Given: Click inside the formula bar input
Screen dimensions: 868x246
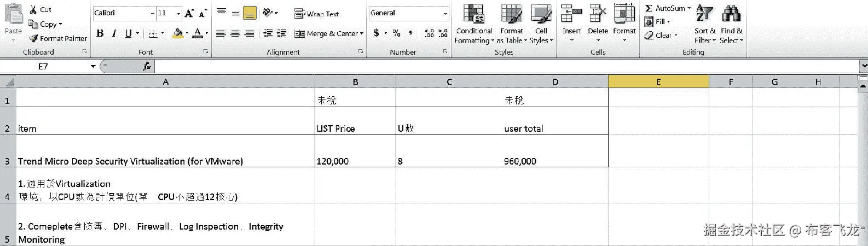Looking at the screenshot, I should coord(507,66).
